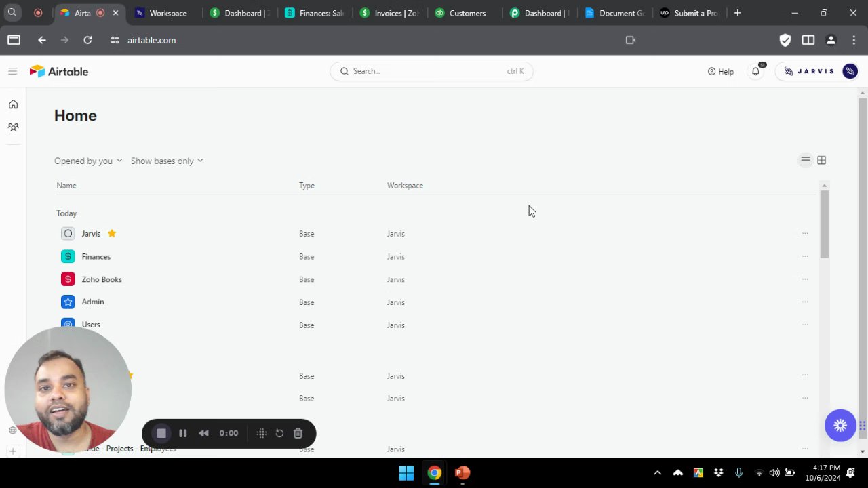Click the Workspace column header
Screen dimensions: 868x488
click(405, 185)
